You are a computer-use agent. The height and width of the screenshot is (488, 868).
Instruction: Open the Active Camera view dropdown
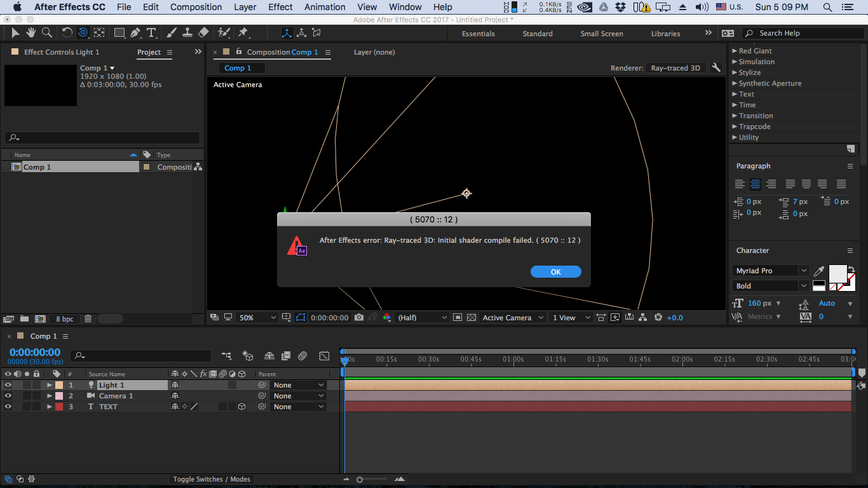pos(513,318)
